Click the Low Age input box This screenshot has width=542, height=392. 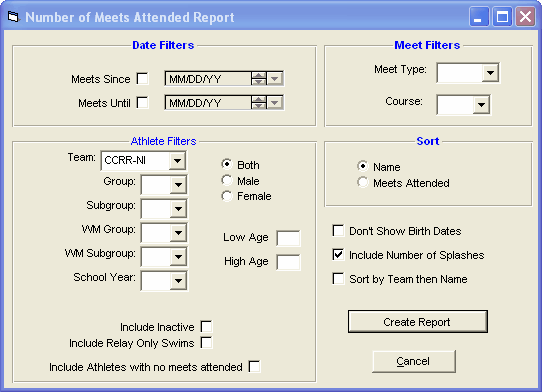[x=288, y=238]
